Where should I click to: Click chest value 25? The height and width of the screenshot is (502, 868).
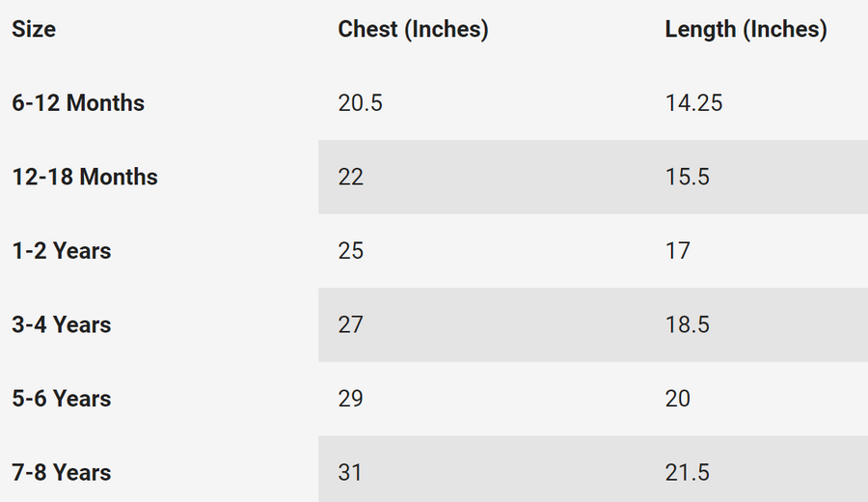(351, 251)
